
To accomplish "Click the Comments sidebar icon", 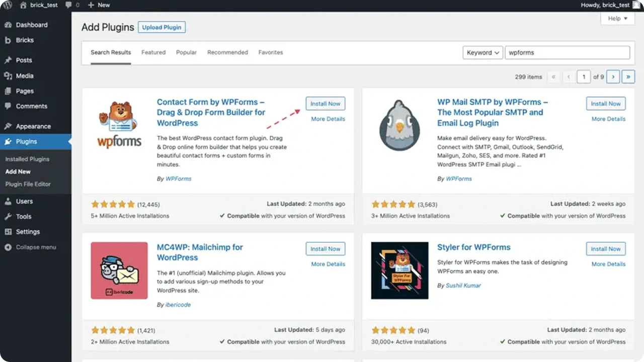I will 8,106.
